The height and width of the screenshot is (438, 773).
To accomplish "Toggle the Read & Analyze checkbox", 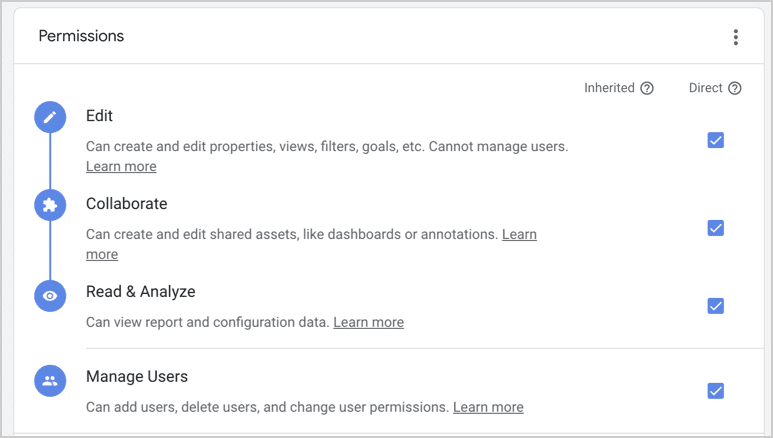I will point(715,306).
